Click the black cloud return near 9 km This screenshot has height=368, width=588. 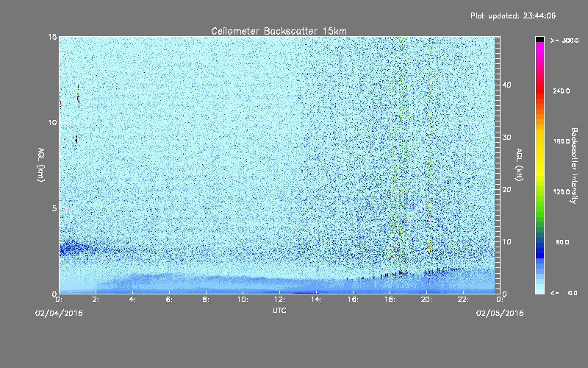(76, 139)
